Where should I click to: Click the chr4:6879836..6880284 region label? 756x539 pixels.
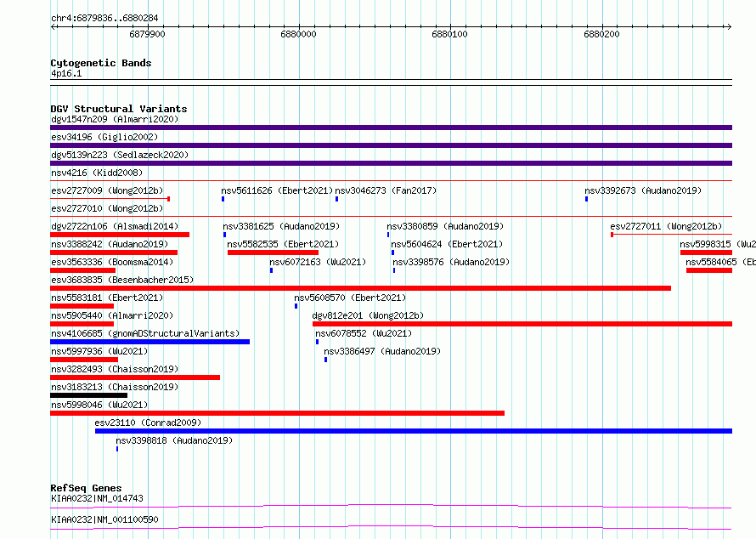click(104, 18)
